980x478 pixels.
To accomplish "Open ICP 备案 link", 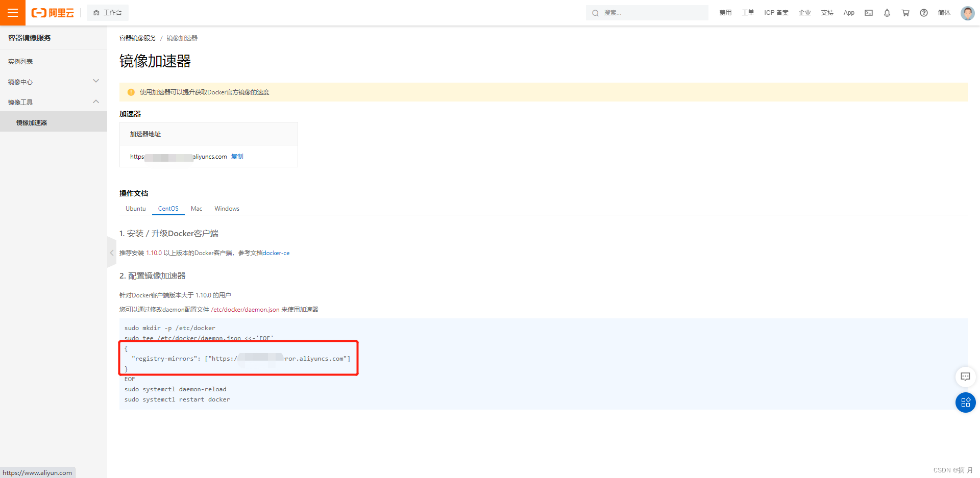I will (x=776, y=13).
